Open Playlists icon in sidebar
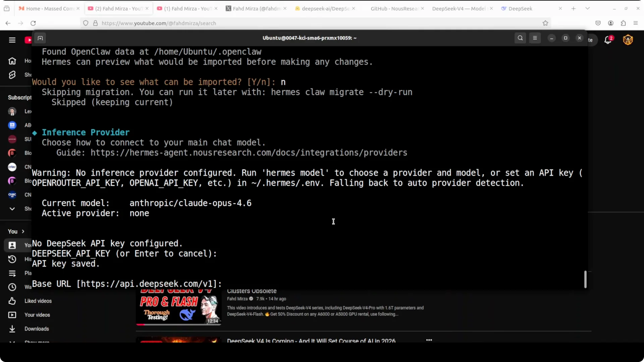Viewport: 644px width, 362px height. pyautogui.click(x=12, y=273)
